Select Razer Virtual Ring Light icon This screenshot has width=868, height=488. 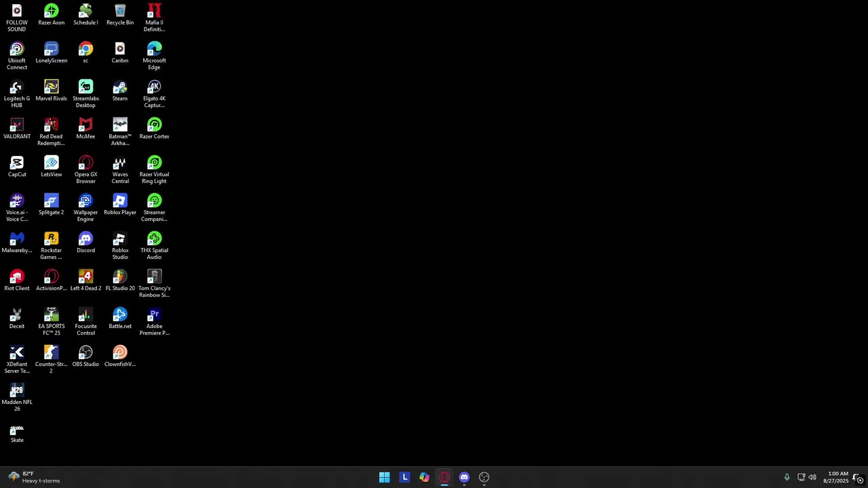[x=154, y=170]
